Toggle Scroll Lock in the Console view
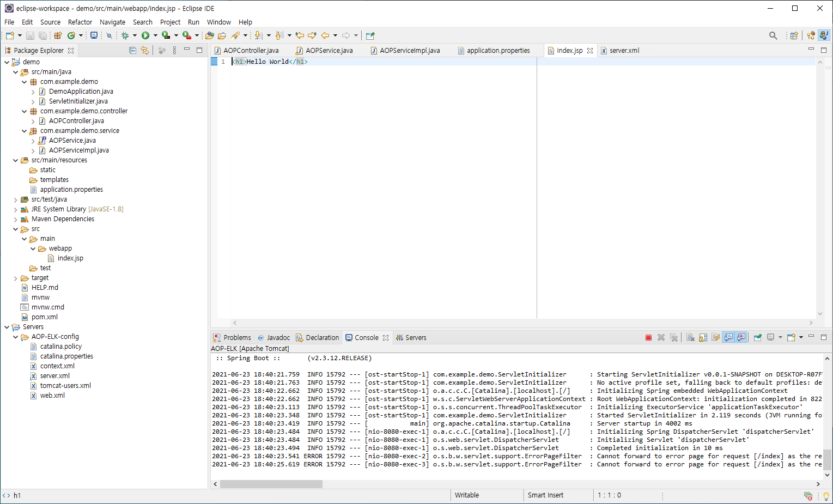 point(703,337)
